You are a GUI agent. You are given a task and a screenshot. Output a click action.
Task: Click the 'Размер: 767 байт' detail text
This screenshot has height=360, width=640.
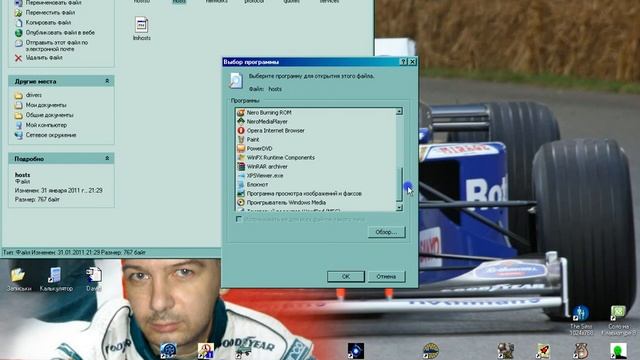pos(37,199)
